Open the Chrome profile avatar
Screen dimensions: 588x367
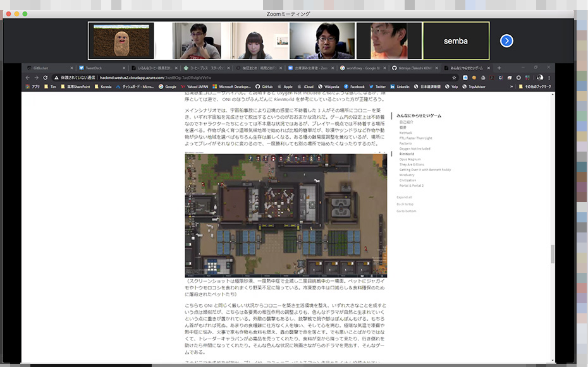click(x=539, y=78)
